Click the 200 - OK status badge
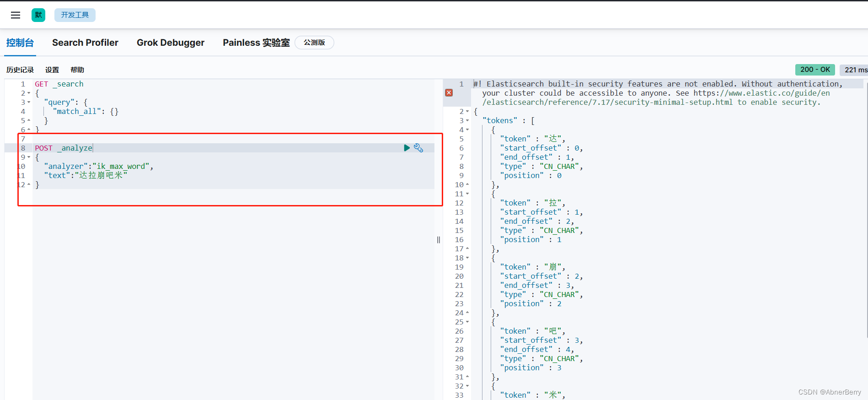 click(x=815, y=70)
